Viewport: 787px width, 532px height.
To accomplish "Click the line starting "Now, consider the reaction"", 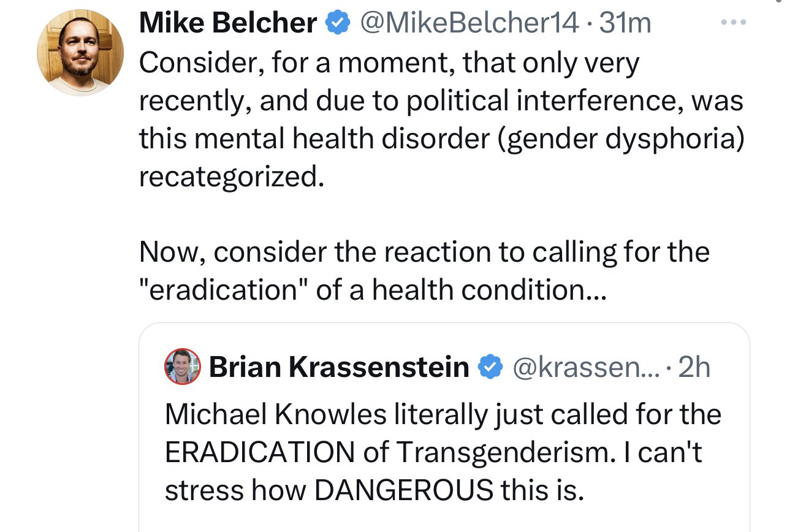I will pos(424,252).
